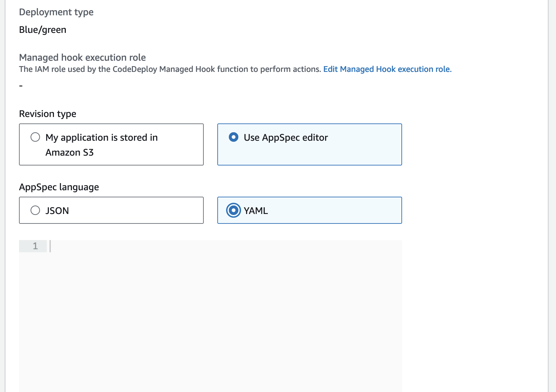The height and width of the screenshot is (392, 556).
Task: Choose the YAML radio button
Action: [233, 211]
